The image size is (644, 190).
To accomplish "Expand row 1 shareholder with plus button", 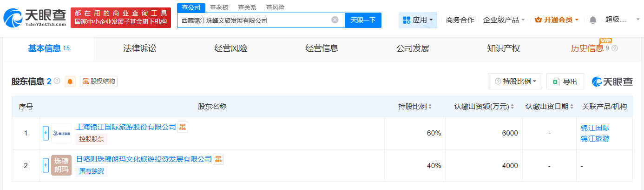I will click(46, 133).
